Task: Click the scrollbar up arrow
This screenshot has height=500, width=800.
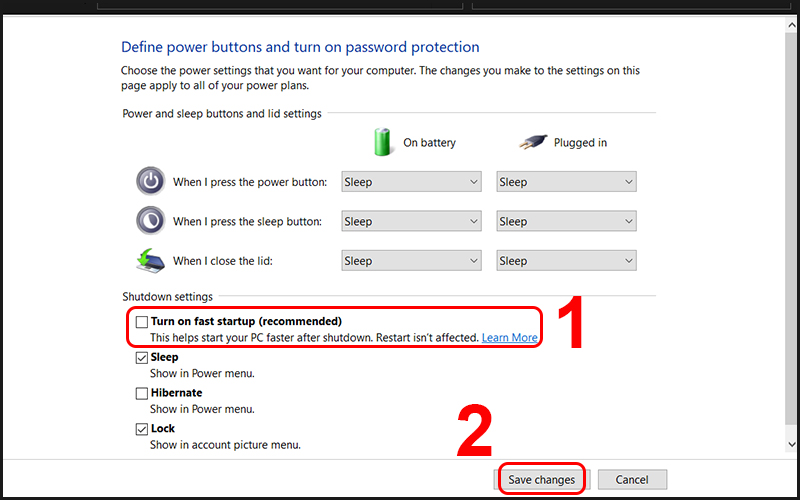Action: point(792,26)
